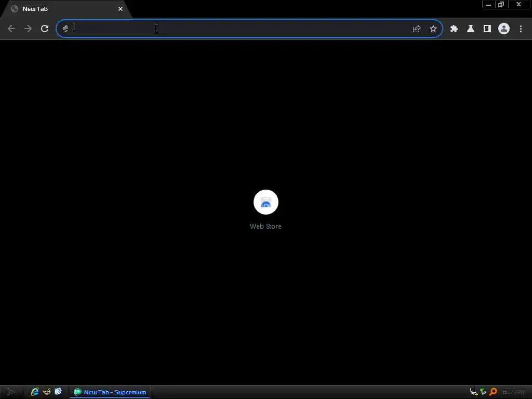Viewport: 532px width, 399px height.
Task: Select the New Tab tab
Action: point(67,9)
